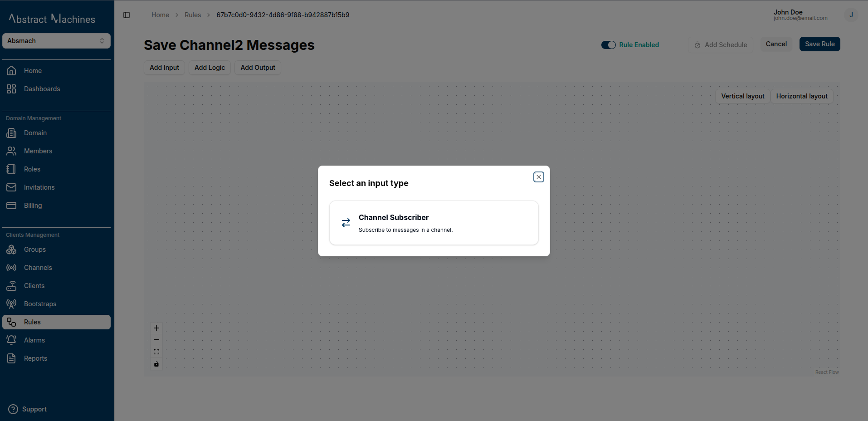Switch to Vertical layout
This screenshot has height=421, width=868.
(742, 96)
